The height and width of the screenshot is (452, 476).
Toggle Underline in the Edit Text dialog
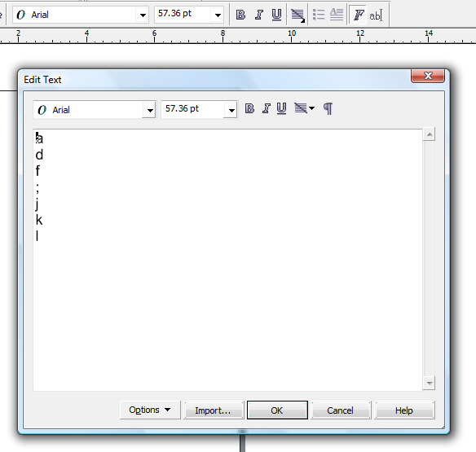[x=282, y=108]
